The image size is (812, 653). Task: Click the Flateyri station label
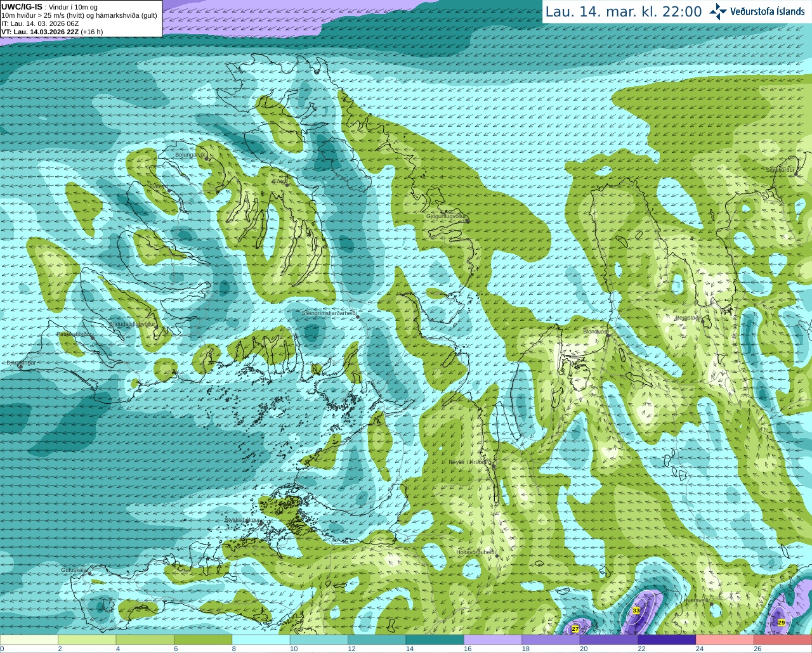158,186
